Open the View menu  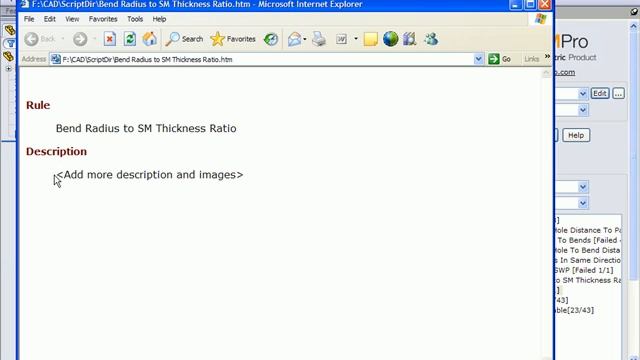pos(72,19)
